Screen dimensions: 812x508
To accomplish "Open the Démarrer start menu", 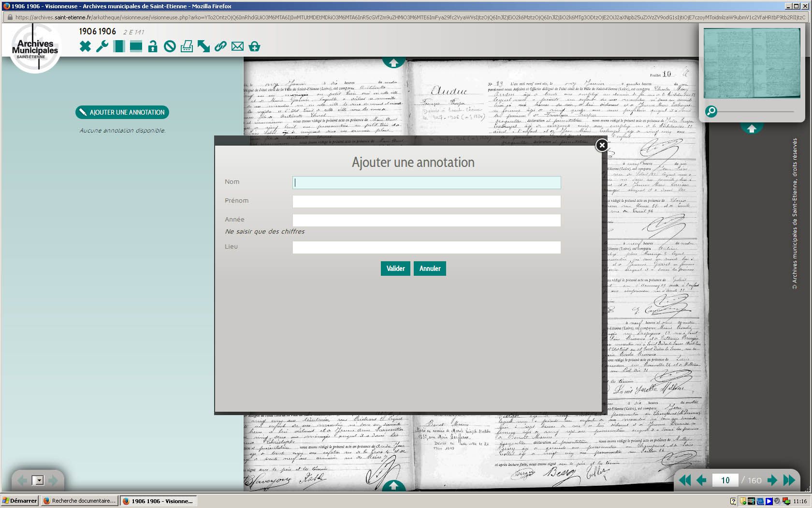I will point(20,501).
